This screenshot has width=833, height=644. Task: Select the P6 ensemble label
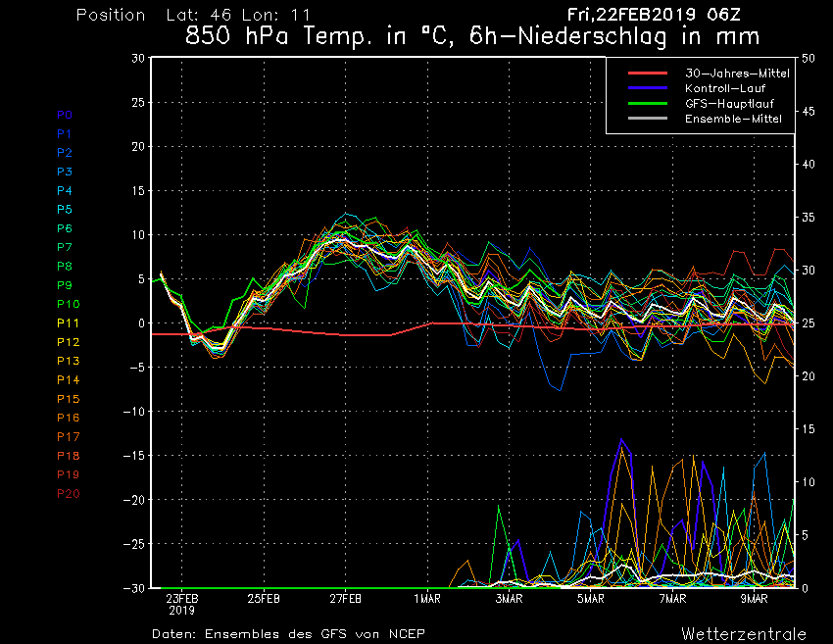65,228
